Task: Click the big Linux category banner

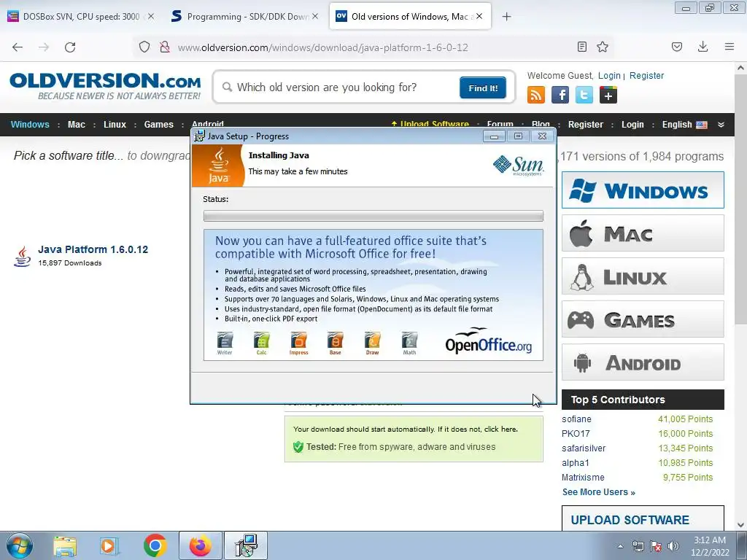Action: tap(643, 276)
